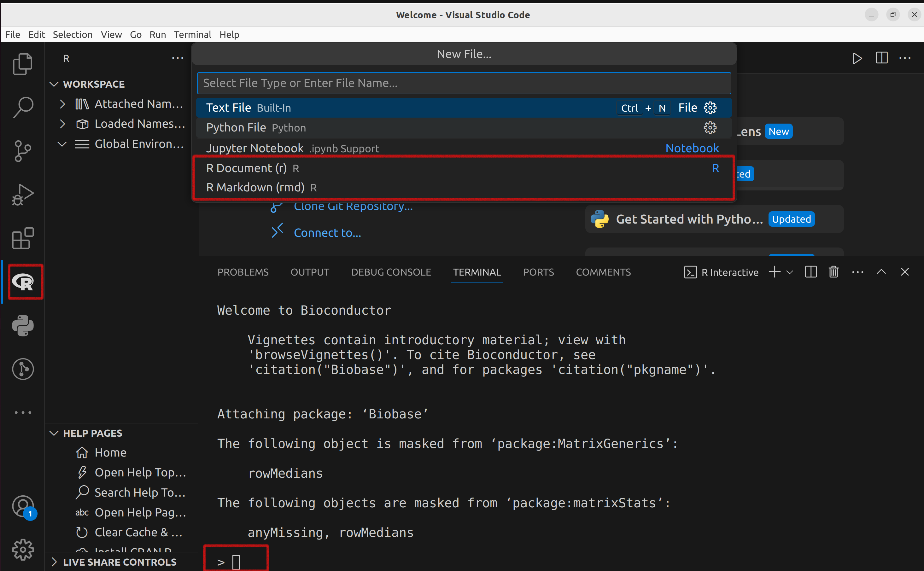Switch to the COMMENTS tab

click(x=603, y=272)
